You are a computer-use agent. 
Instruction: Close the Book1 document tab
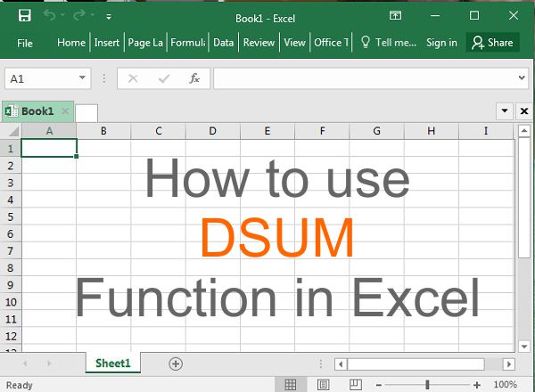65,111
